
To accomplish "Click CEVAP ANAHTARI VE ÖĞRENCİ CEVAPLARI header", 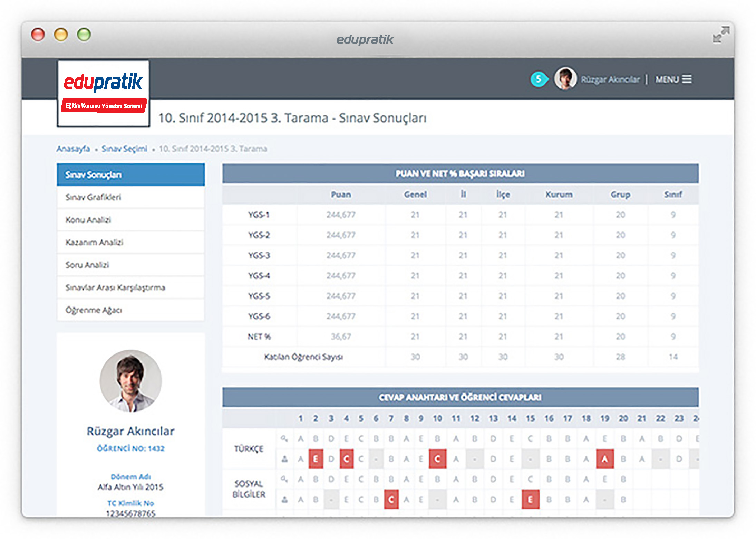I will point(460,397).
